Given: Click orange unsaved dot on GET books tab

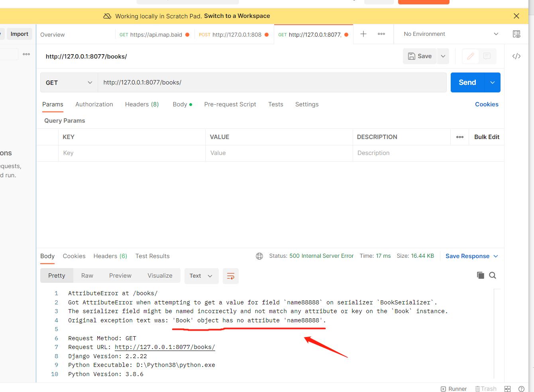Looking at the screenshot, I should coord(346,35).
